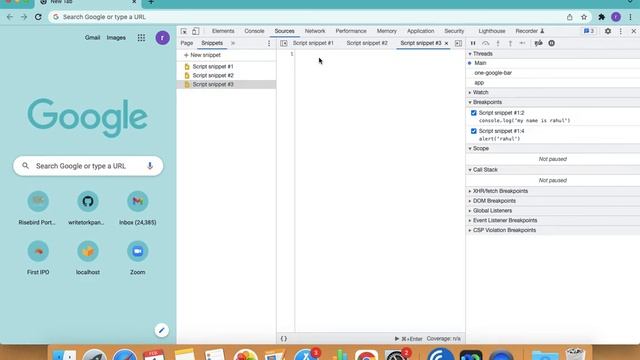
Task: Open the Script snippet #2 editor tab
Action: 367,43
